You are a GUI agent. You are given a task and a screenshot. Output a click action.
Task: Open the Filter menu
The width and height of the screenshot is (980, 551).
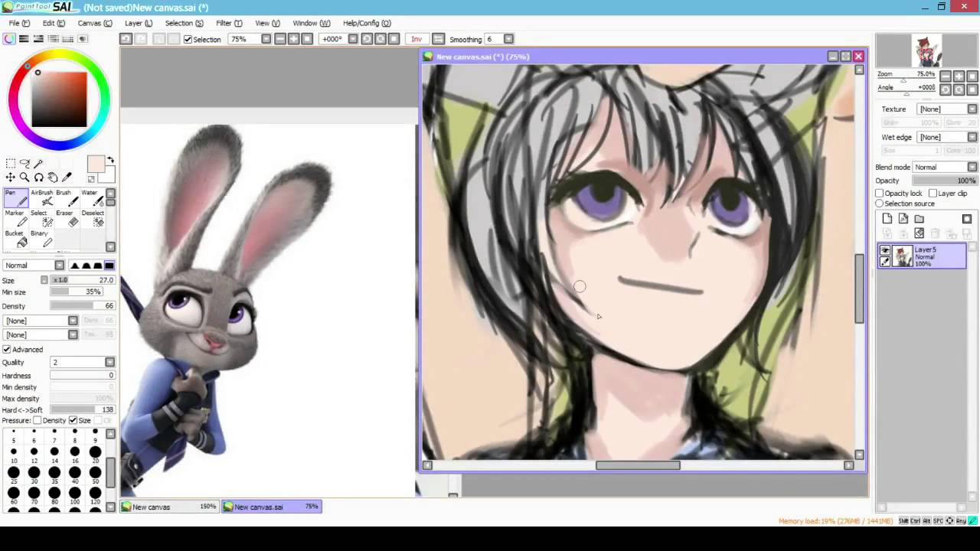point(229,23)
